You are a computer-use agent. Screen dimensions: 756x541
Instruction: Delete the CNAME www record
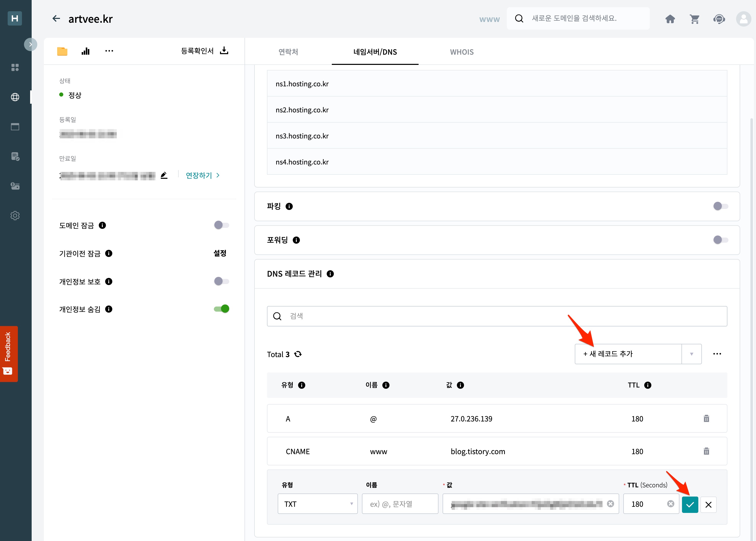[706, 451]
